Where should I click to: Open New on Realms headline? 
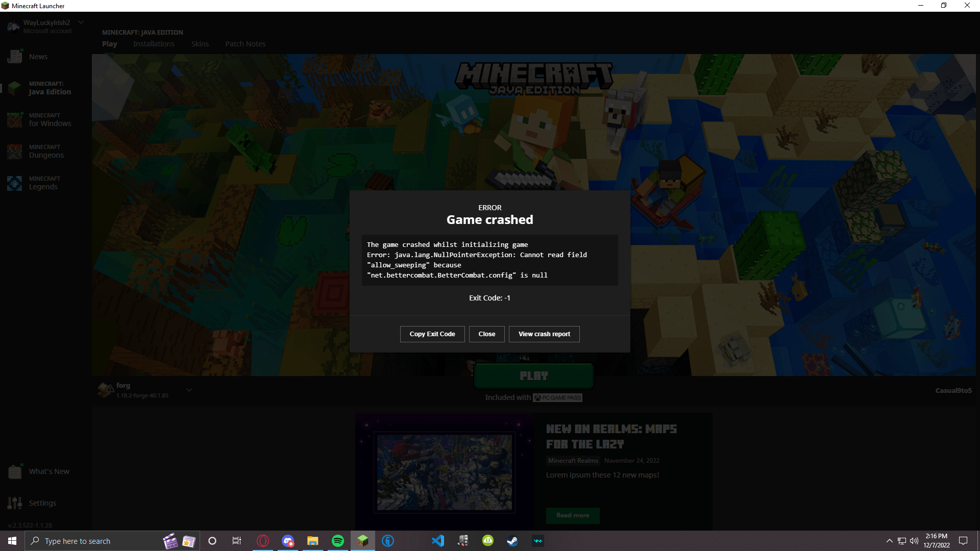(611, 437)
